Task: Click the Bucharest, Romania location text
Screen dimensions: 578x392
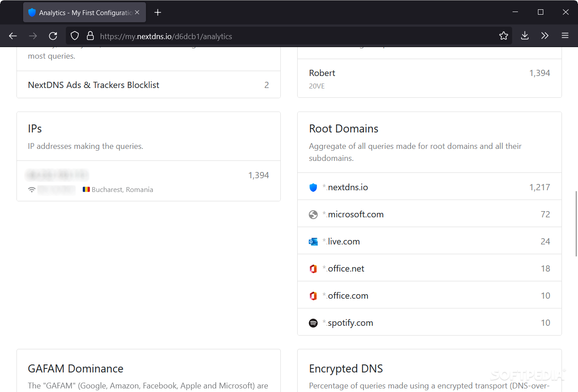Action: [122, 190]
